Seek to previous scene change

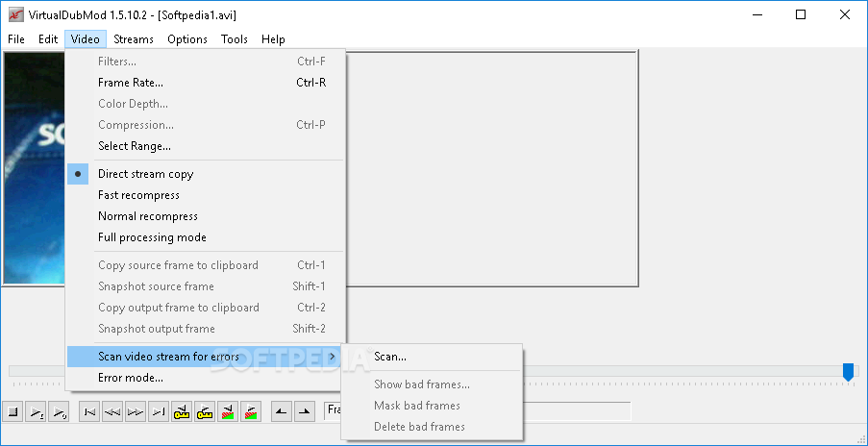(228, 411)
